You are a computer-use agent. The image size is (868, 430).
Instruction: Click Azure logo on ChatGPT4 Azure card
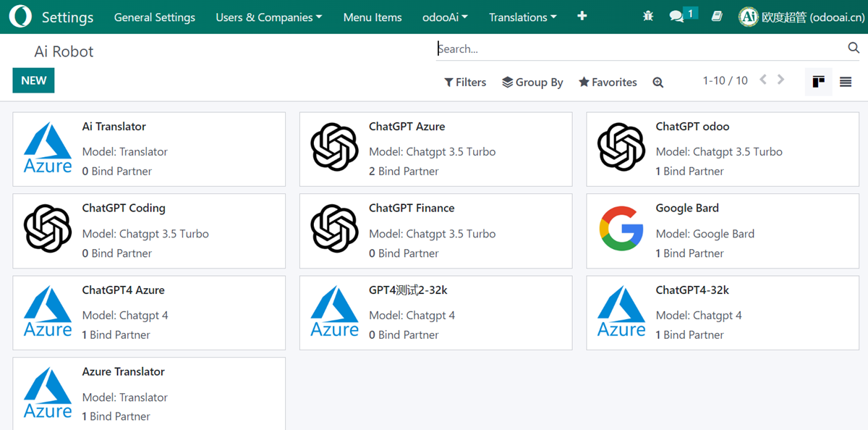point(48,311)
